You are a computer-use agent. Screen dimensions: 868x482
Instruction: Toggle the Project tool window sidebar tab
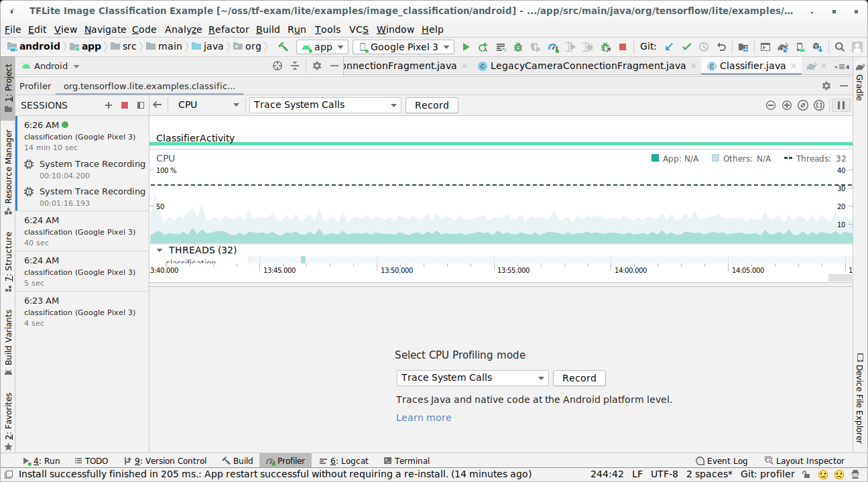8,88
